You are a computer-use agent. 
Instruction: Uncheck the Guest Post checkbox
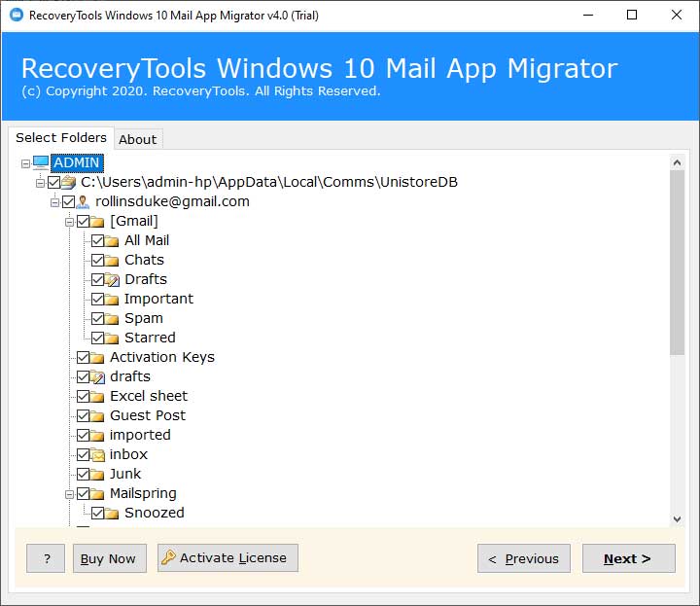[x=83, y=415]
